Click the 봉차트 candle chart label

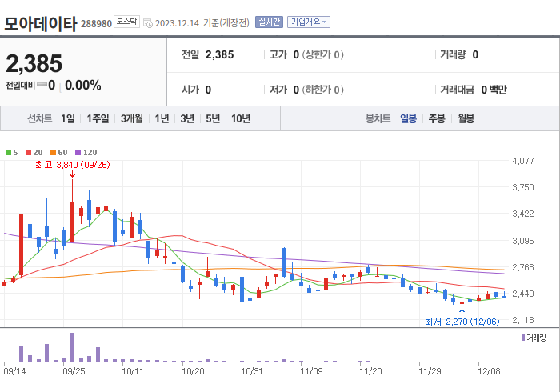[378, 118]
